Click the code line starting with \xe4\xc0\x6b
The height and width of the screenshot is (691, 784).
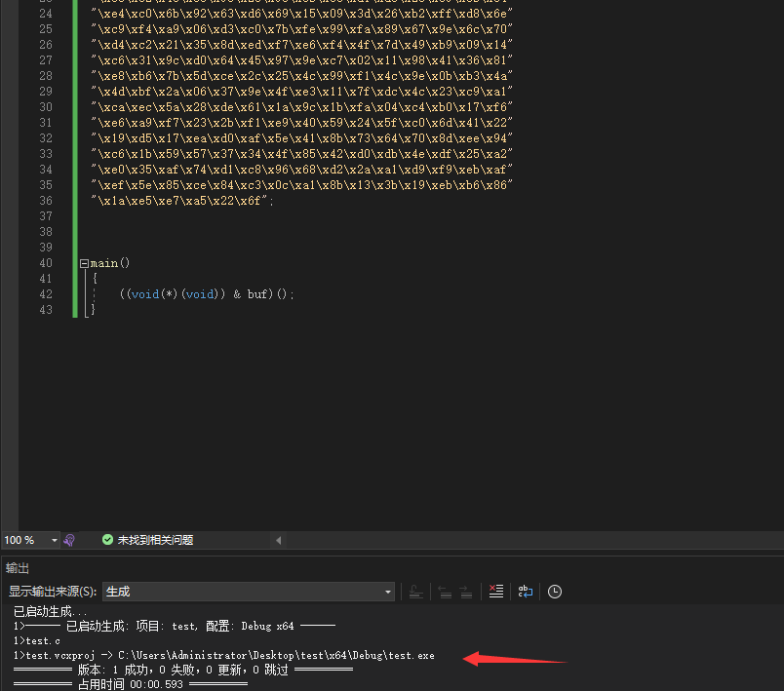pos(301,14)
